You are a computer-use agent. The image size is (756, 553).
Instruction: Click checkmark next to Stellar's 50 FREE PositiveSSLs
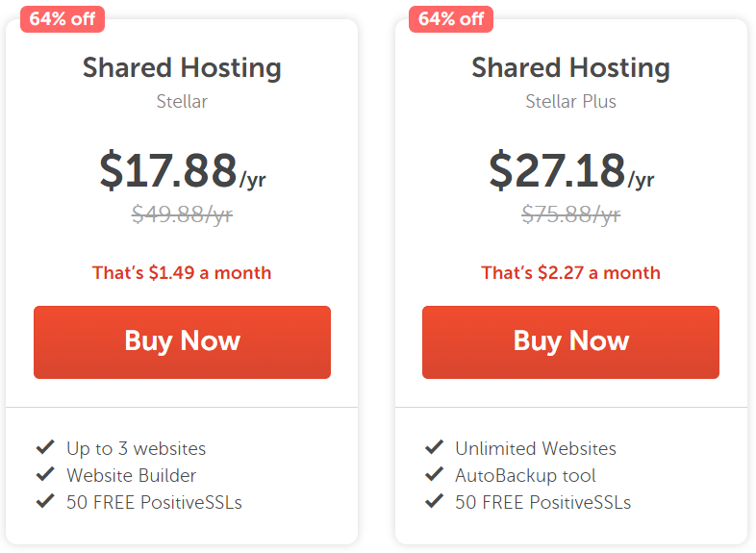tap(45, 501)
